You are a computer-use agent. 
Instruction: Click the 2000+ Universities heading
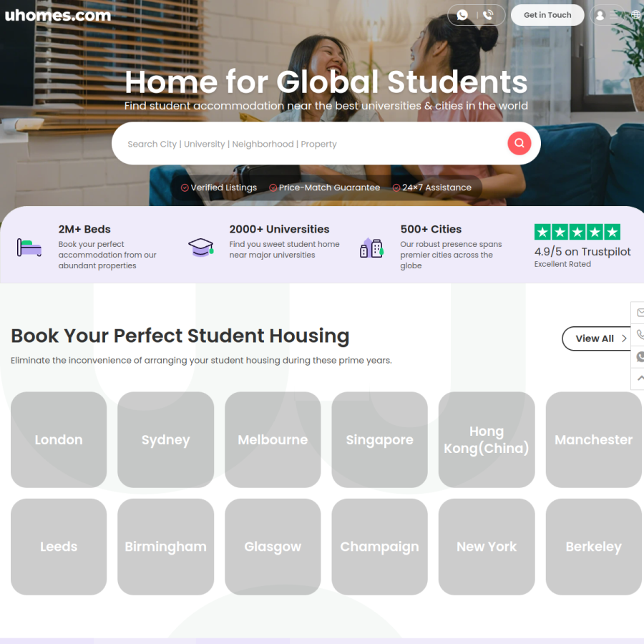(x=279, y=229)
